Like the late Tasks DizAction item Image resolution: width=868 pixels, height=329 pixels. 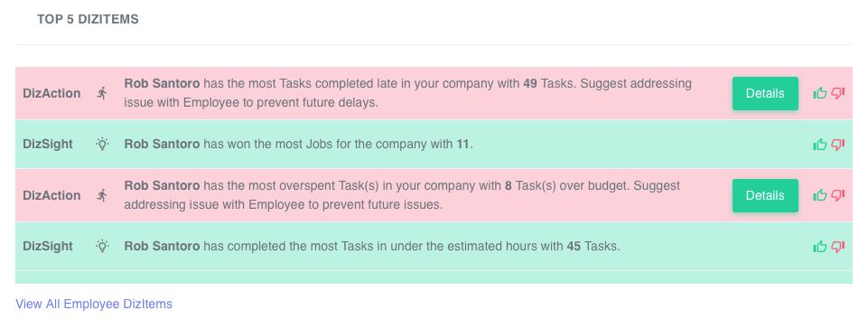(x=820, y=93)
